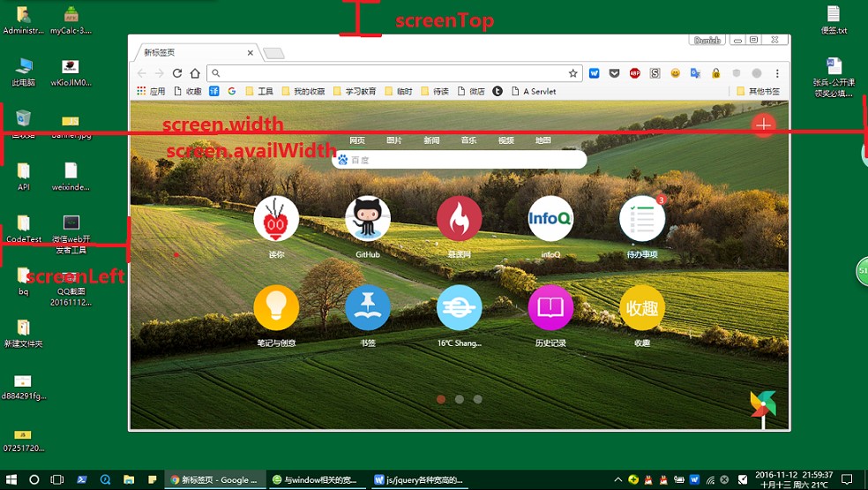The width and height of the screenshot is (868, 490).
Task: Click the Baidu 百度 search box
Action: 460,160
